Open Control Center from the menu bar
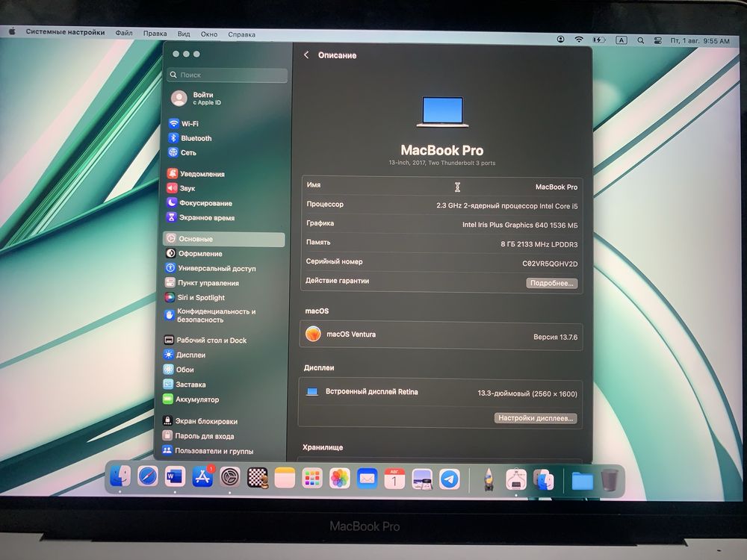 pos(657,40)
